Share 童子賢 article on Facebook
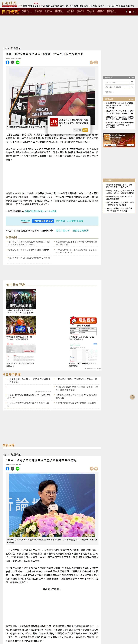Viewport: 138px width, 644px height. coord(8,469)
